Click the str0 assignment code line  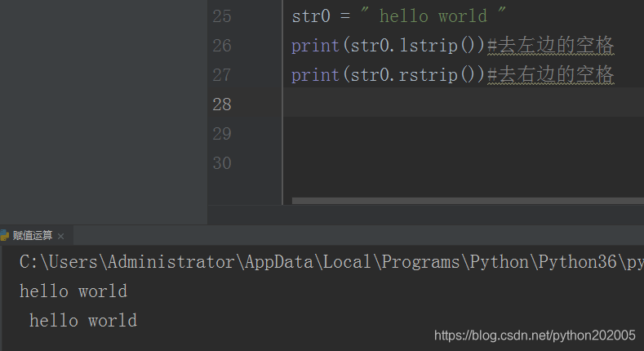pyautogui.click(x=399, y=16)
